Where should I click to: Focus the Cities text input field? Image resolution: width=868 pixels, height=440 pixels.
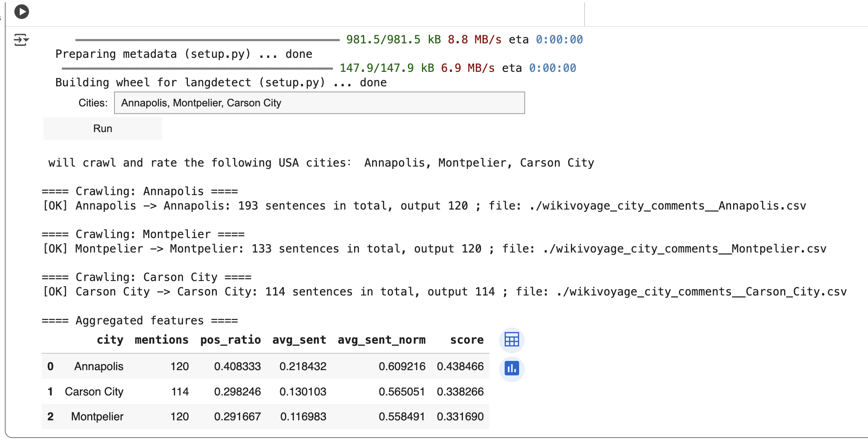(x=319, y=103)
